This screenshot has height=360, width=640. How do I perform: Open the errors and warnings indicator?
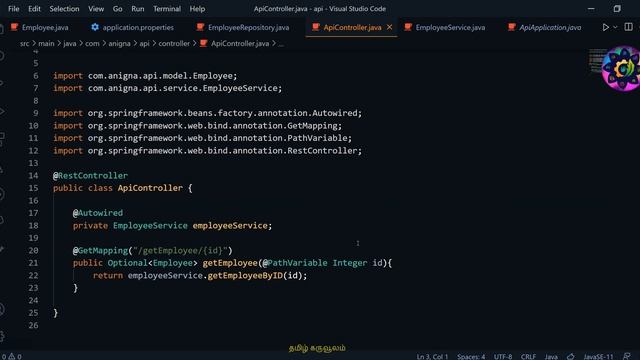[11, 356]
